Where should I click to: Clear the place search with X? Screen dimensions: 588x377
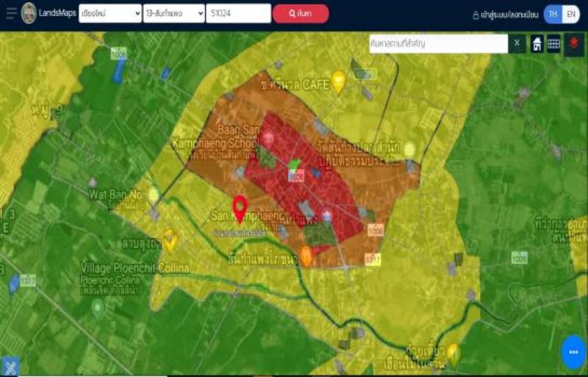(x=517, y=43)
